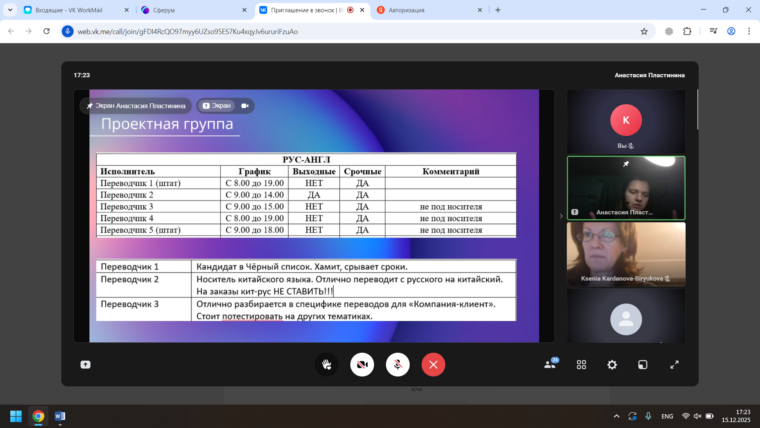Toggle the microphone mute button
The image size is (760, 428).
click(397, 365)
